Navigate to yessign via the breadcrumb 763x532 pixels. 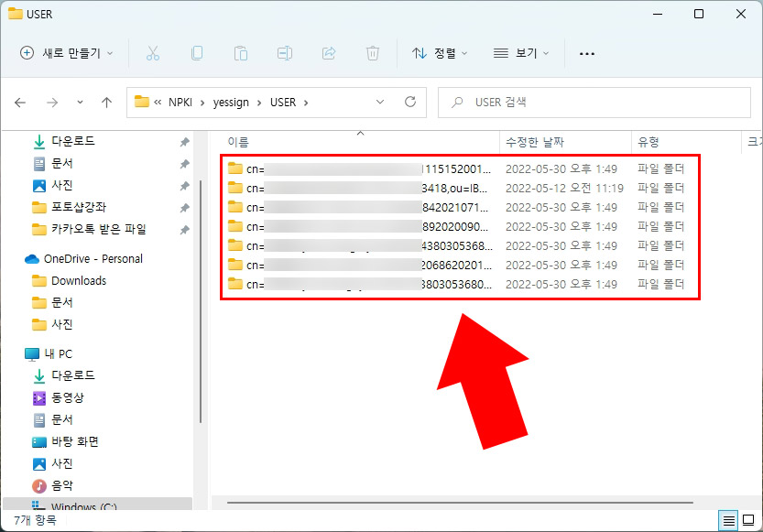click(x=232, y=103)
